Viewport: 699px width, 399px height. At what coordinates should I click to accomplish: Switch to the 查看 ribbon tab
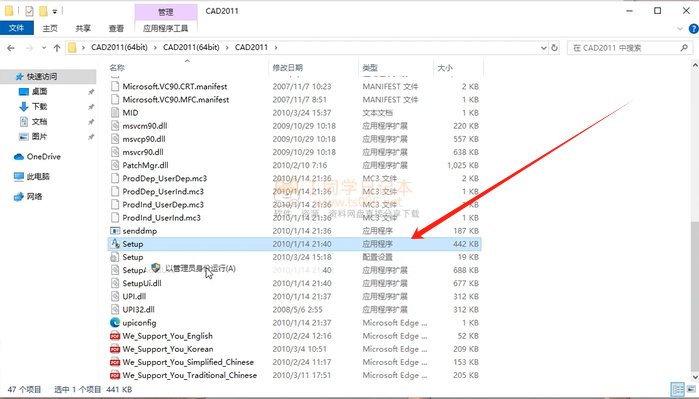pos(116,28)
